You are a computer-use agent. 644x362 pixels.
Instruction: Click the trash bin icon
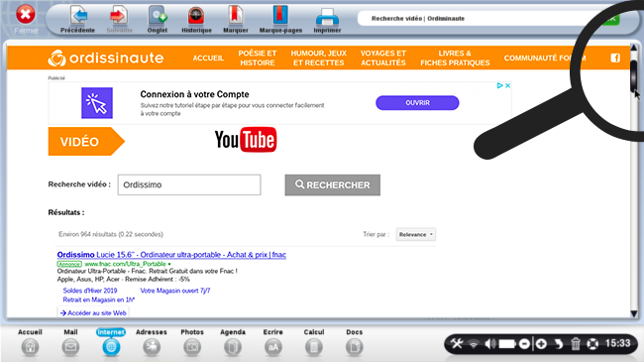click(x=576, y=343)
